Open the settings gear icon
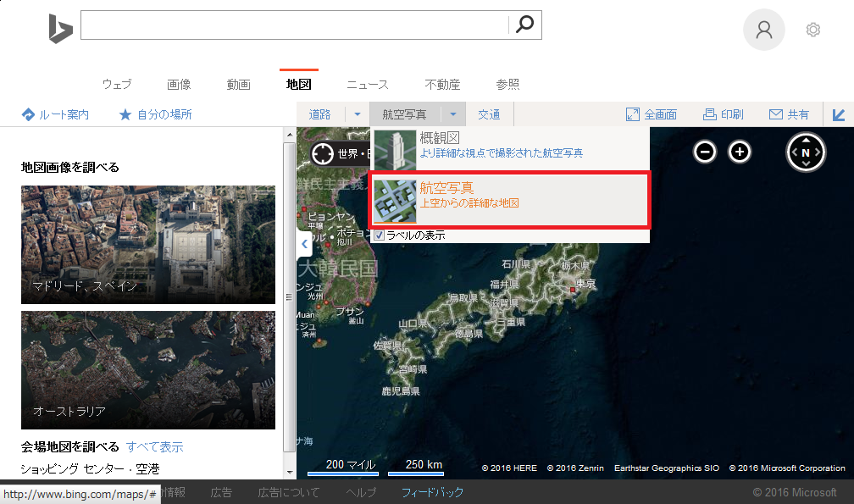Screen dimensions: 854x504 tap(812, 30)
